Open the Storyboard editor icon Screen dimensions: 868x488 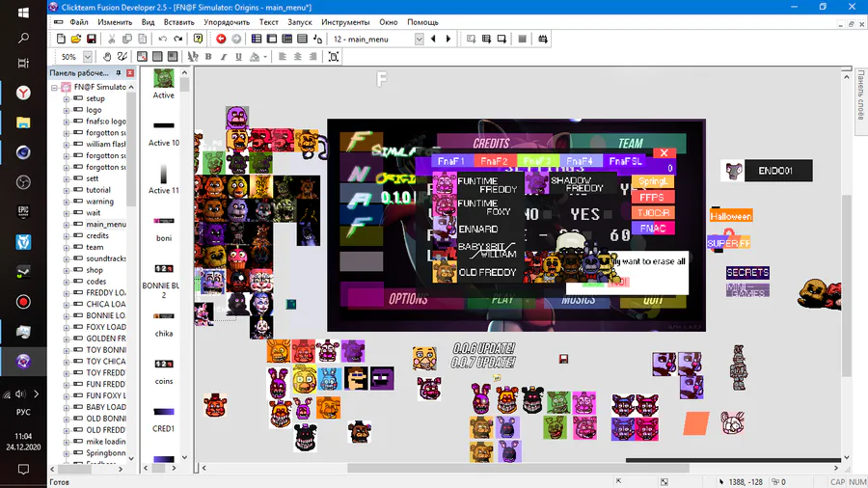point(257,39)
